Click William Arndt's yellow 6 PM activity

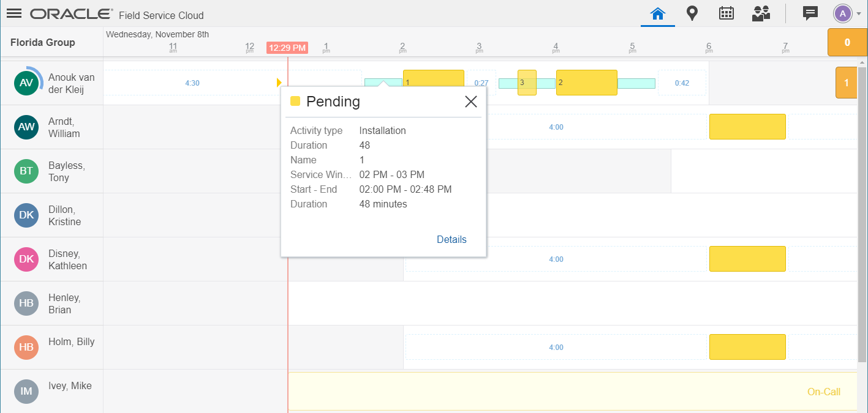[x=747, y=127]
